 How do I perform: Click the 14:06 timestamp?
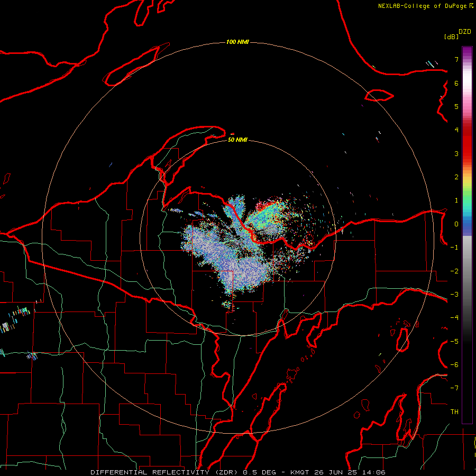pos(373,472)
